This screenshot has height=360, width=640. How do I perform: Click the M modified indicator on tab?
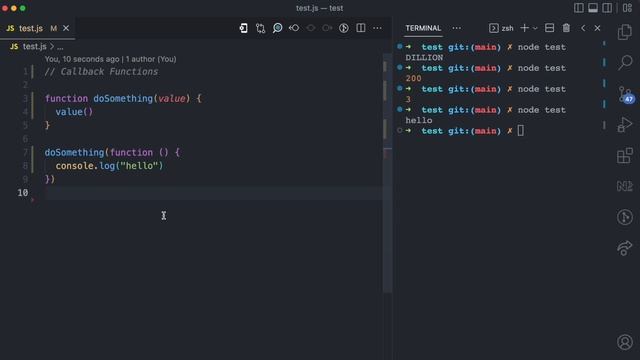[x=53, y=28]
